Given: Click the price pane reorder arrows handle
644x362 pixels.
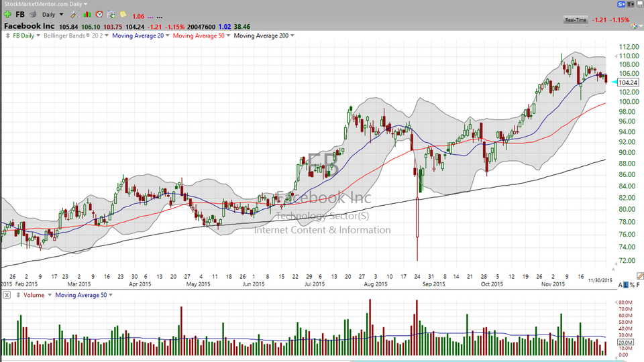Looking at the screenshot, I should 7,36.
